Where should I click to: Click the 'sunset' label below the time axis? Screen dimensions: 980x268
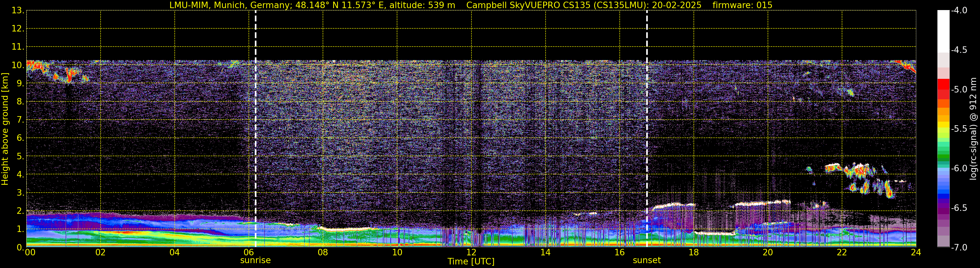[647, 261]
